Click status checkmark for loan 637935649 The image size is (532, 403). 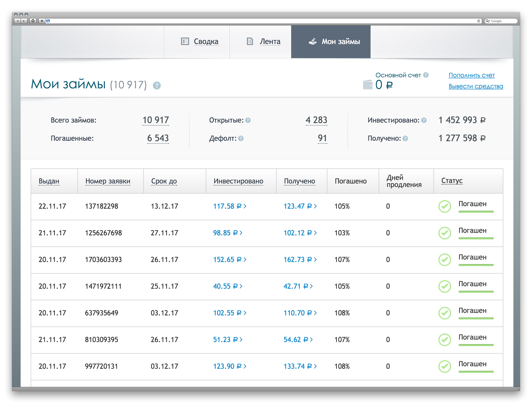(x=445, y=313)
